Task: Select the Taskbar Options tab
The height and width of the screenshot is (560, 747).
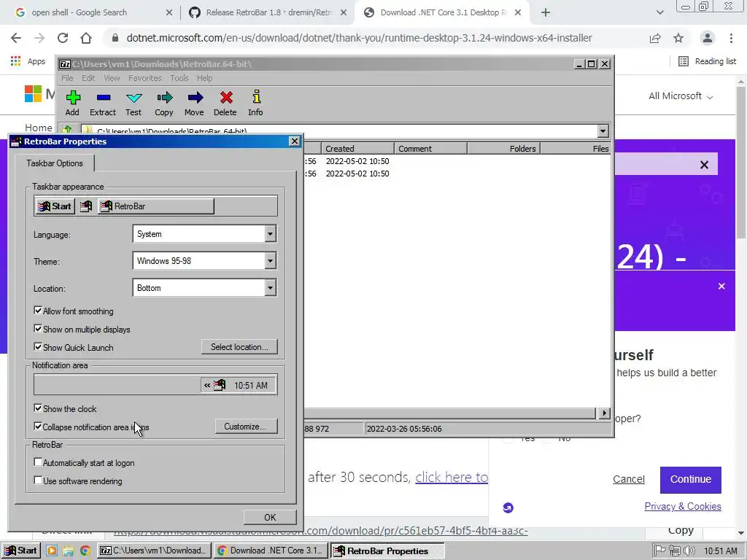Action: pyautogui.click(x=55, y=163)
